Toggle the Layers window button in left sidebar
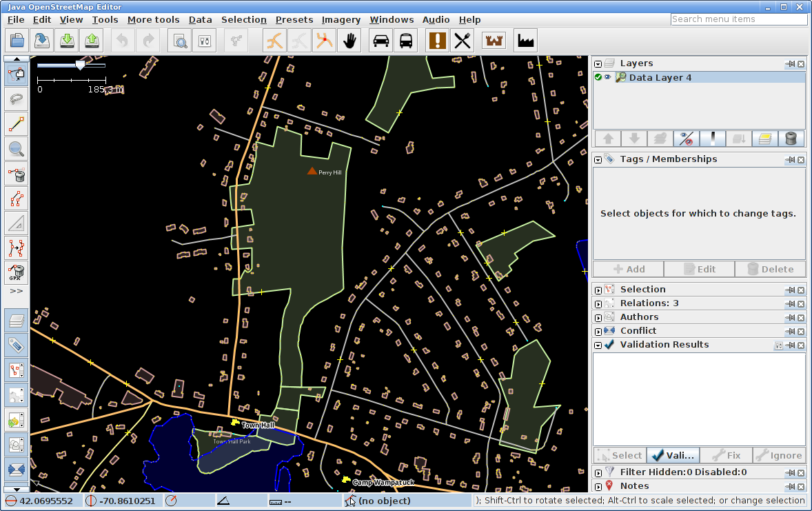Viewport: 812px width, 511px height. pyautogui.click(x=17, y=320)
